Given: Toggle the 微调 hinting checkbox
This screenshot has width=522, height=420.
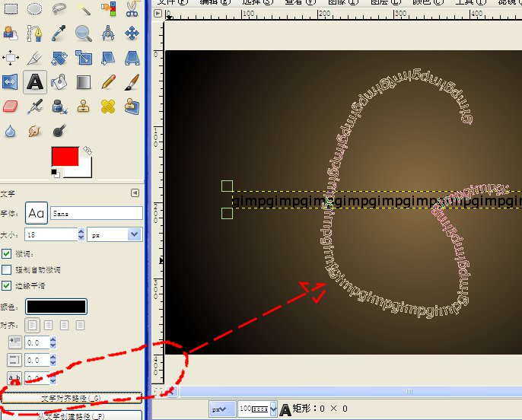Looking at the screenshot, I should pyautogui.click(x=6, y=253).
